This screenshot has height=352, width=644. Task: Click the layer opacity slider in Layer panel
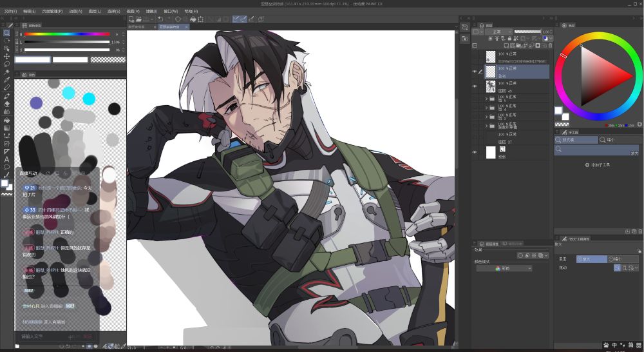click(x=527, y=32)
